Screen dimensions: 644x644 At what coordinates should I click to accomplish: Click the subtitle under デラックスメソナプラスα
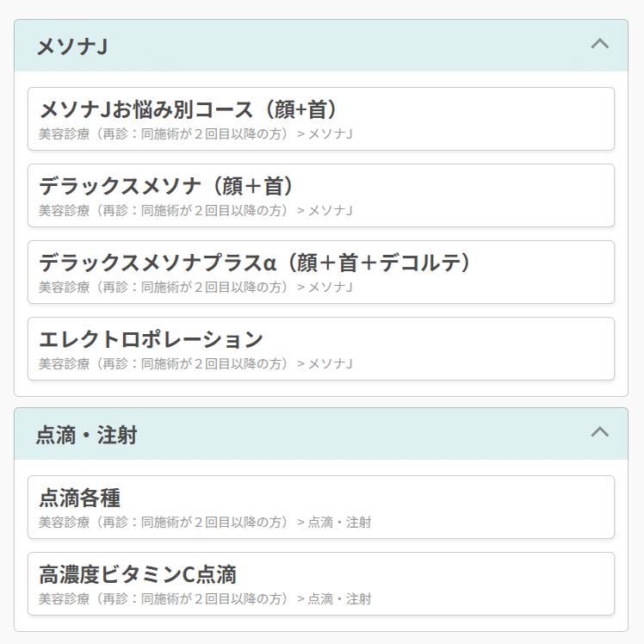164,288
